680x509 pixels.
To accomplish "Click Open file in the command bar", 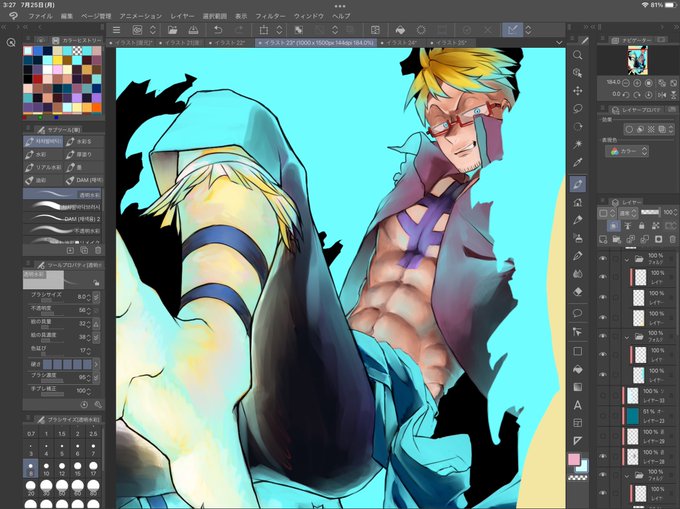I will click(173, 30).
